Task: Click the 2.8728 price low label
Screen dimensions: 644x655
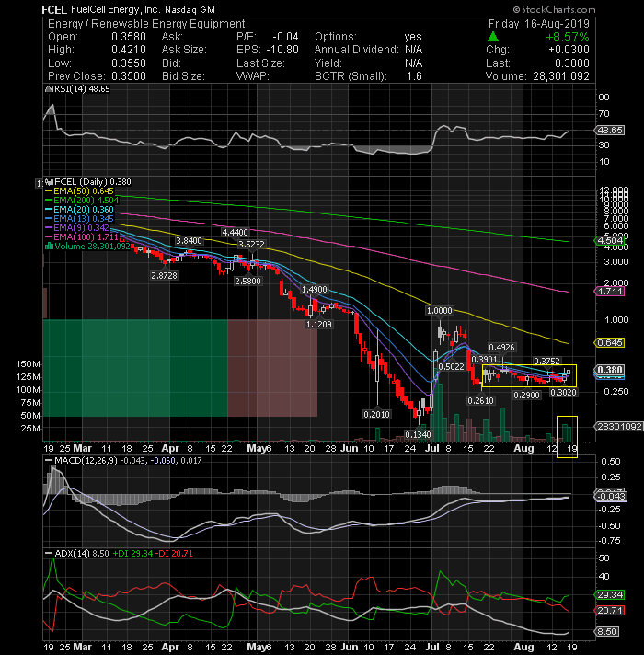Action: point(164,276)
